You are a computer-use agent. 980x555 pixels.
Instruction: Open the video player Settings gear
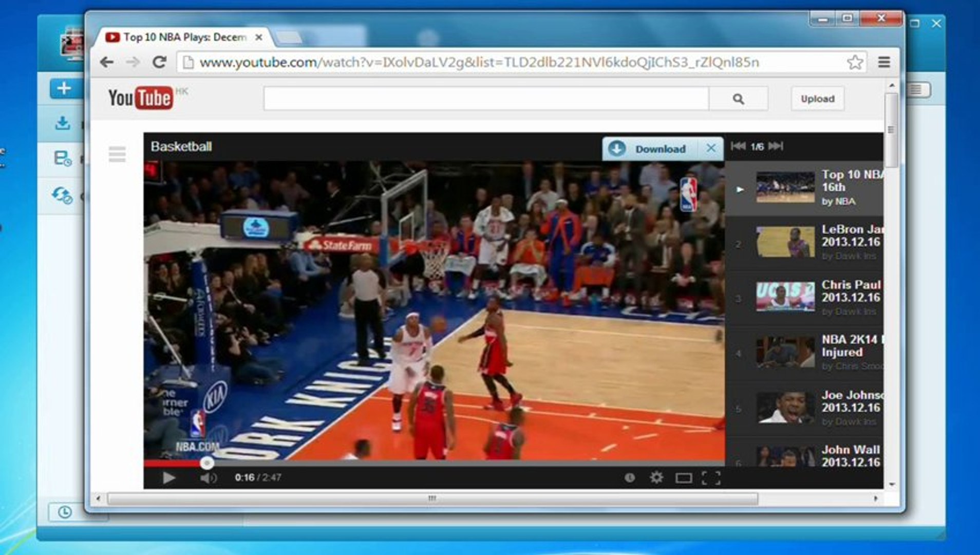[x=656, y=478]
